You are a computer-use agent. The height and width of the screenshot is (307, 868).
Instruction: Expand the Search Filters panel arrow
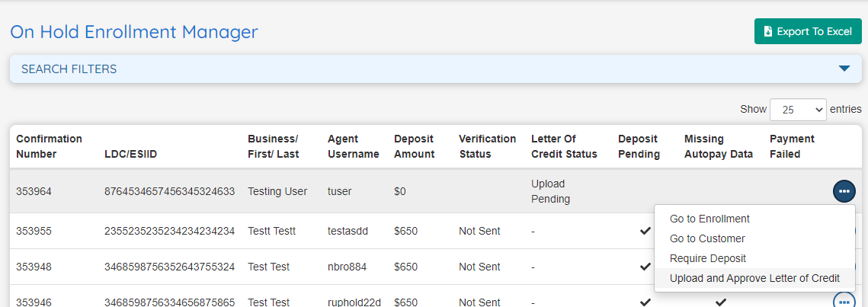tap(844, 69)
